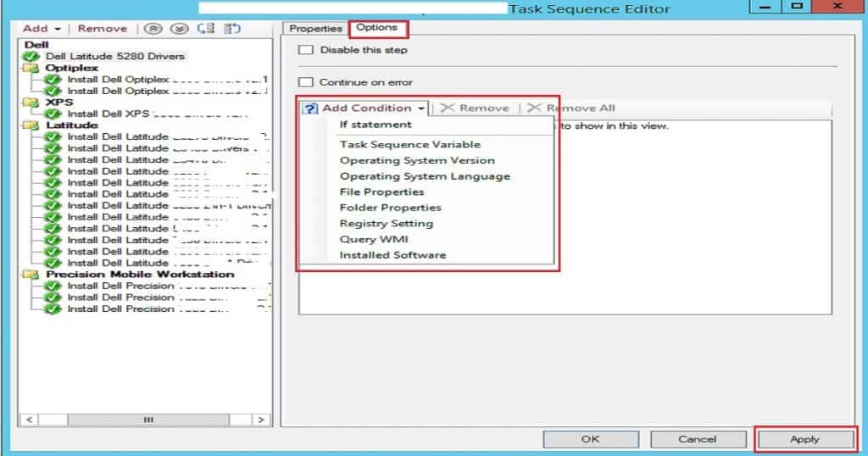Screen dimensions: 868x456
Task: Click the question mark icon on Add Condition
Action: click(x=310, y=108)
